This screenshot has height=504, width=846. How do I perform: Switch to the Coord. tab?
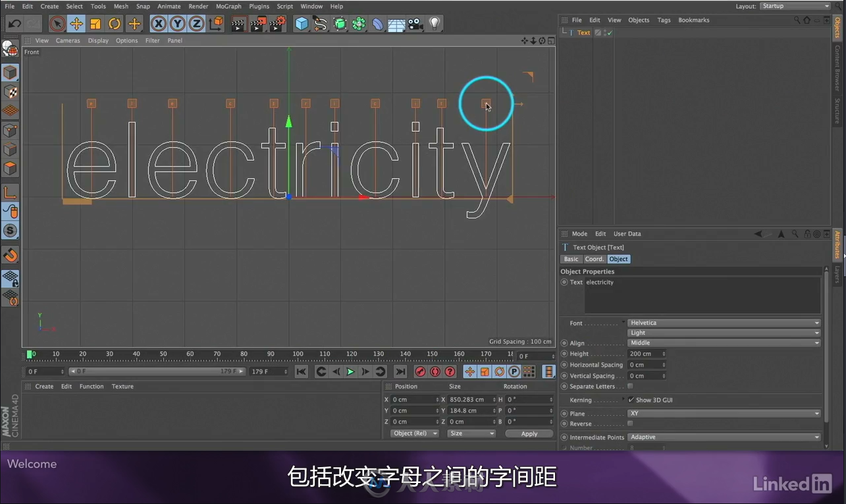[595, 259]
